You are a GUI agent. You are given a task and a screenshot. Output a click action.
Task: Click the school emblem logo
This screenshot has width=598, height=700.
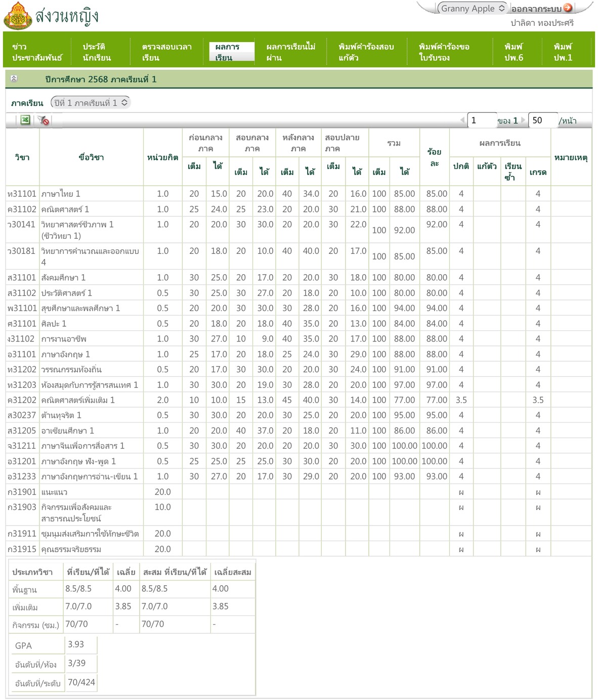tap(17, 16)
